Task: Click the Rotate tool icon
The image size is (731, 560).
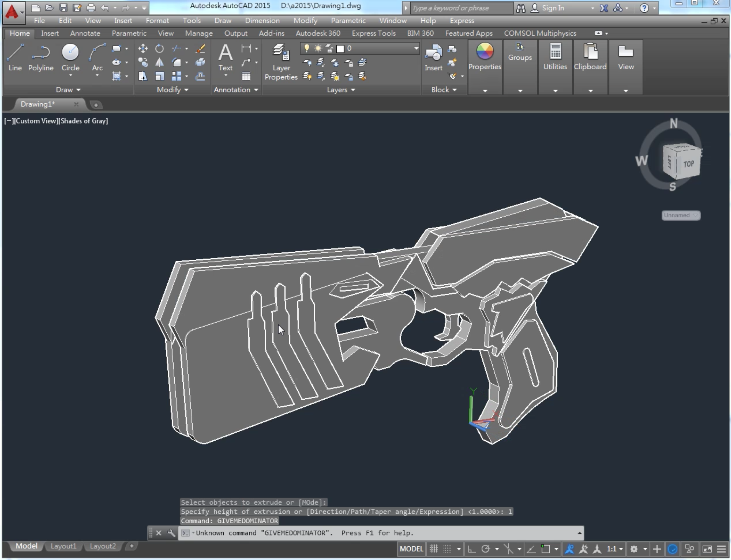Action: [160, 48]
